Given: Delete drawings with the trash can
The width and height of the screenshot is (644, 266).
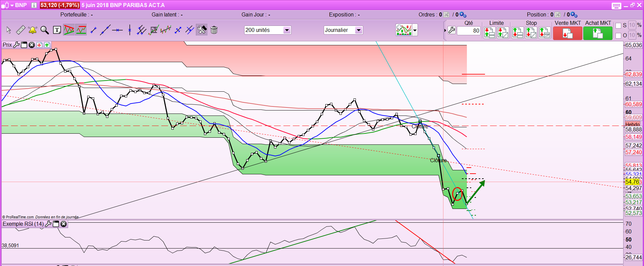Looking at the screenshot, I should [214, 30].
